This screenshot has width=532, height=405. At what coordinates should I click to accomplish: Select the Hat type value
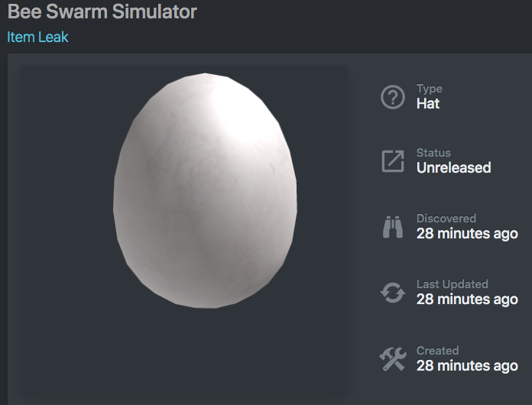(428, 103)
